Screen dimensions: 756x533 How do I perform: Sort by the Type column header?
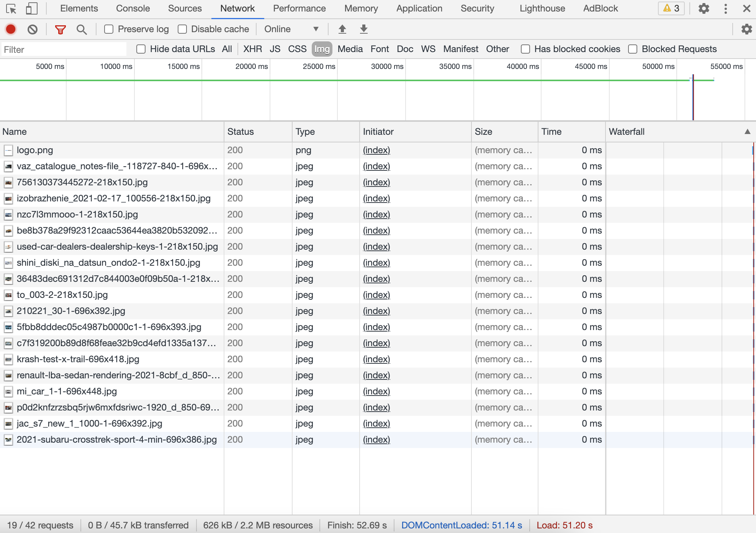coord(326,132)
